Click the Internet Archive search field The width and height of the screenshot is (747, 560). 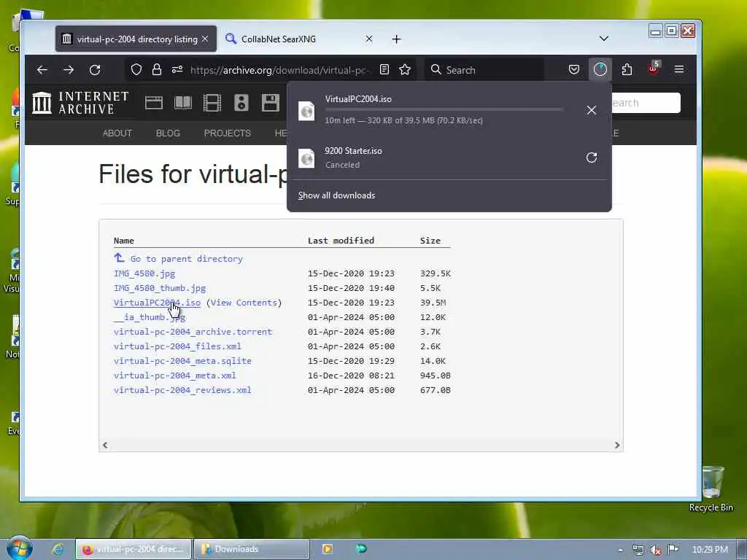646,103
